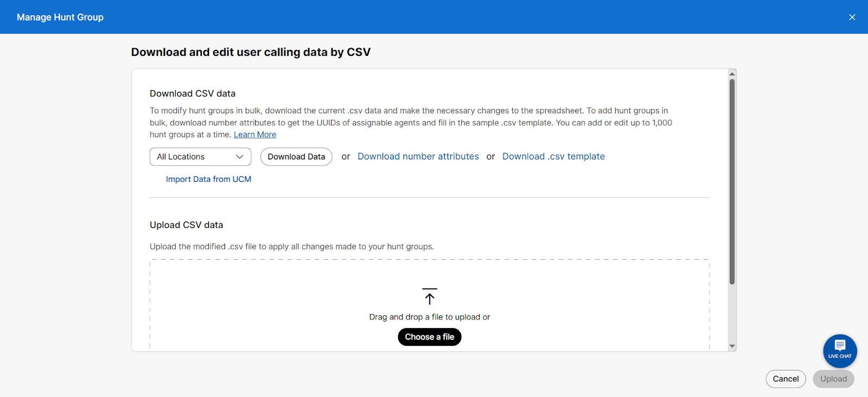Follow the Learn More link
This screenshot has height=397, width=868.
[255, 135]
